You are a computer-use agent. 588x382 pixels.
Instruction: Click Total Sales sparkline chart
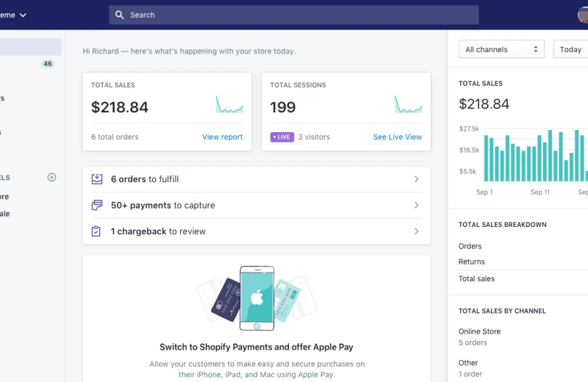click(229, 104)
